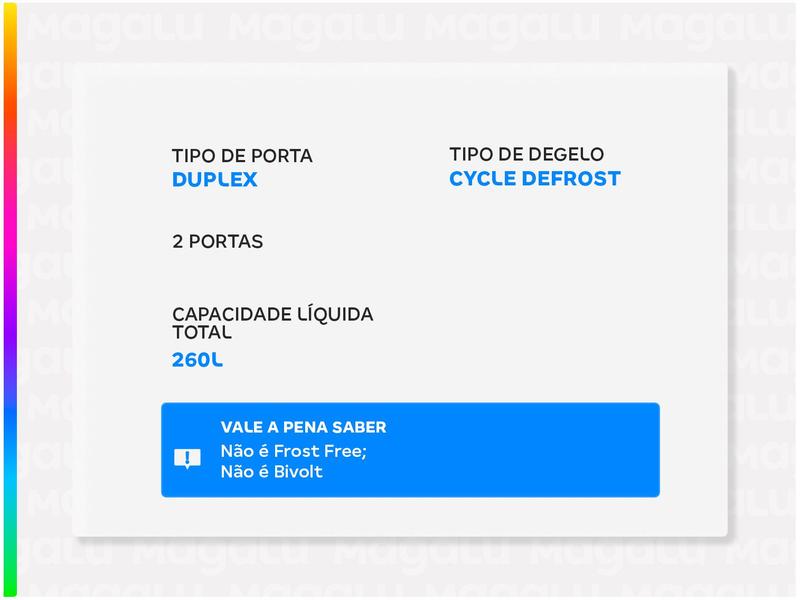The height and width of the screenshot is (600, 800).
Task: Click the Magalu watermark in the top-left corner
Action: click(90, 25)
